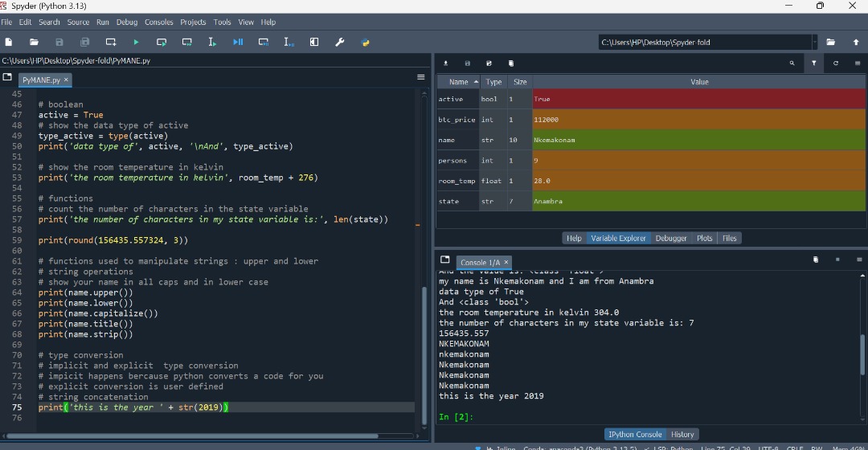This screenshot has height=450, width=868.
Task: Switch to the Plots pane tab
Action: coord(704,238)
